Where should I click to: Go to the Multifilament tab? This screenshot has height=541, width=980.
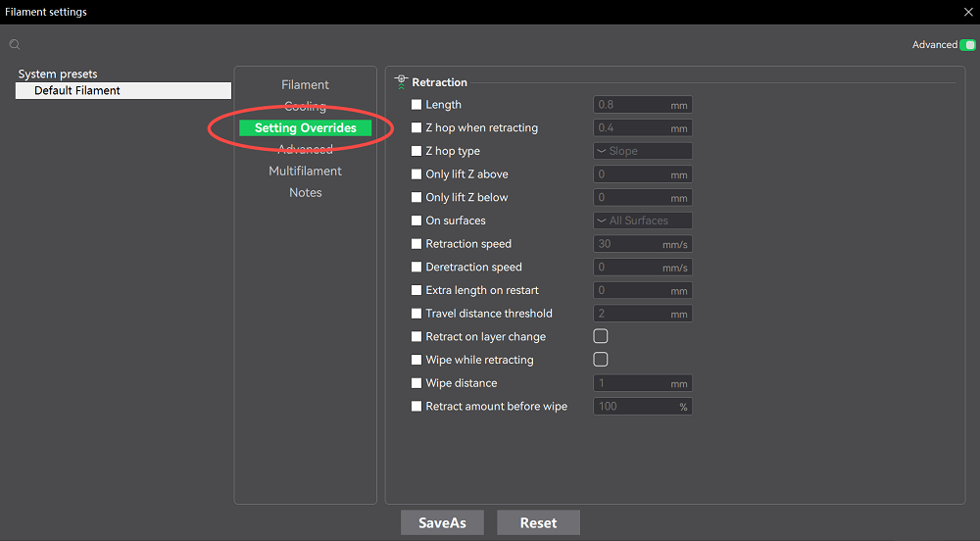click(x=305, y=172)
